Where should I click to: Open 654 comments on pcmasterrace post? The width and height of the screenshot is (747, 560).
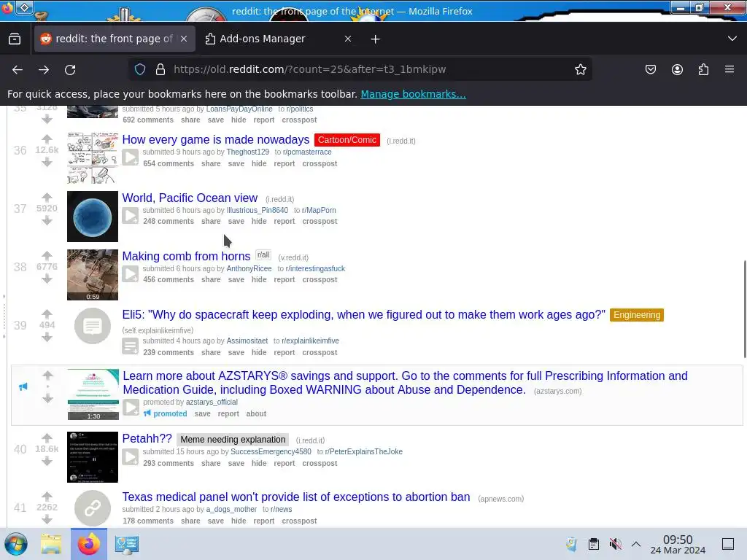coord(169,163)
